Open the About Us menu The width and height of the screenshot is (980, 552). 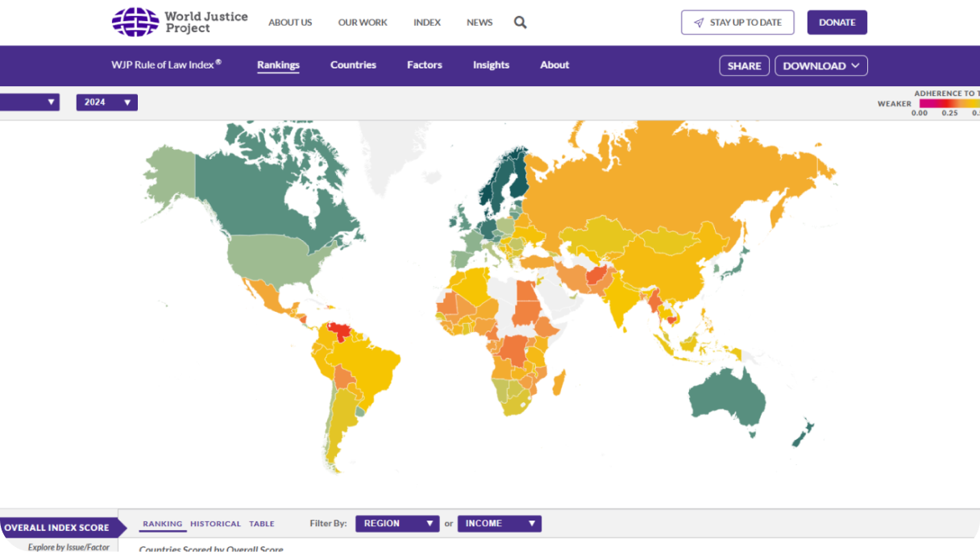[x=290, y=23]
